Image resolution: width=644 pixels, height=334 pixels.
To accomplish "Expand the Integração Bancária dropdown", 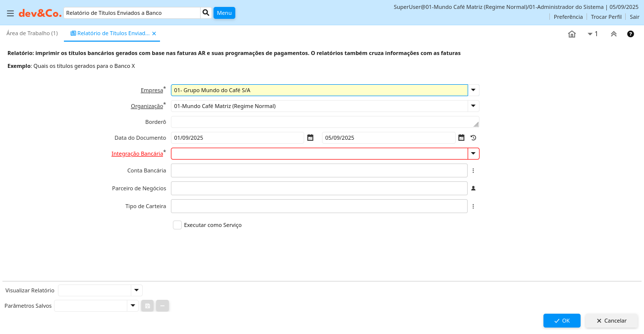I will 473,154.
